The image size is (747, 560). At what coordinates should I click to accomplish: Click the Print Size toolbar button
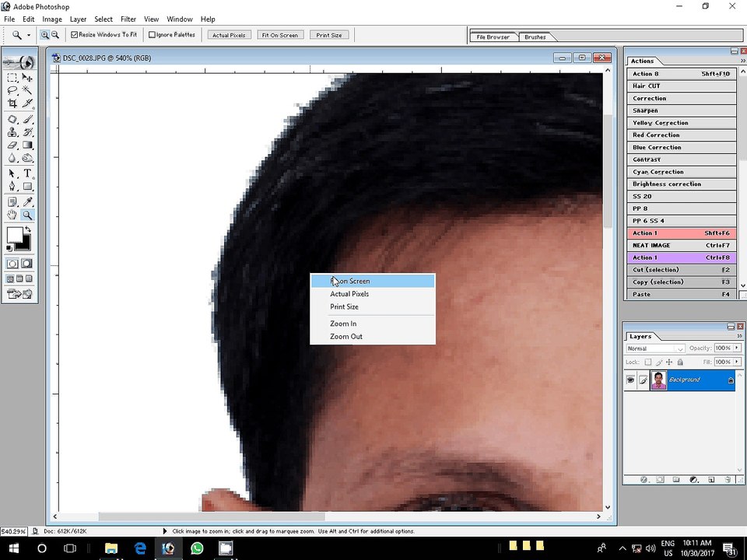329,35
